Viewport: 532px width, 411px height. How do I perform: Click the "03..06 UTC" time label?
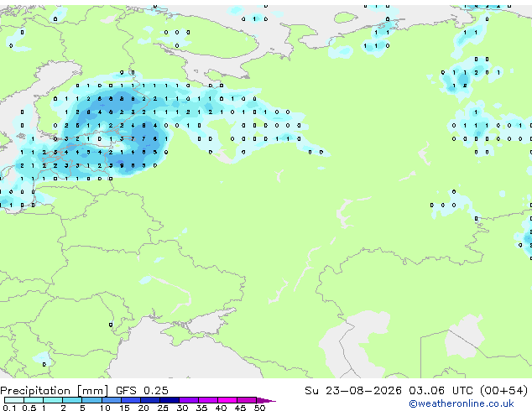[x=441, y=391]
